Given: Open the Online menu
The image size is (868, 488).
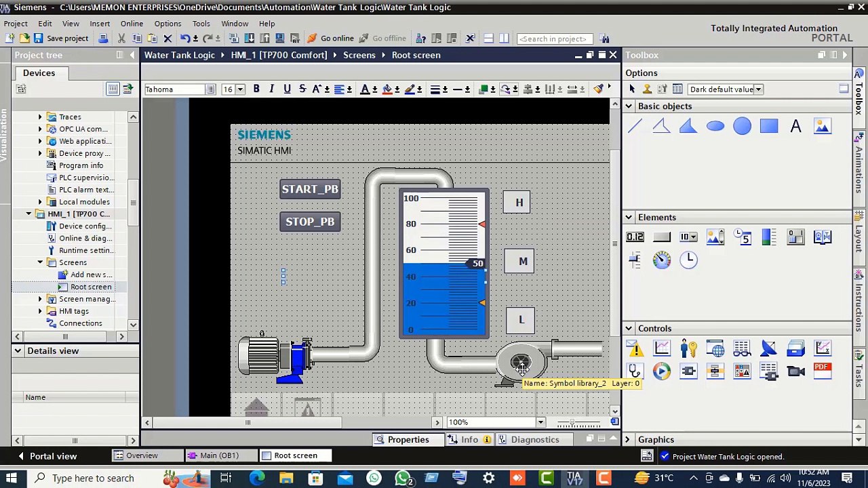Looking at the screenshot, I should coord(132,24).
